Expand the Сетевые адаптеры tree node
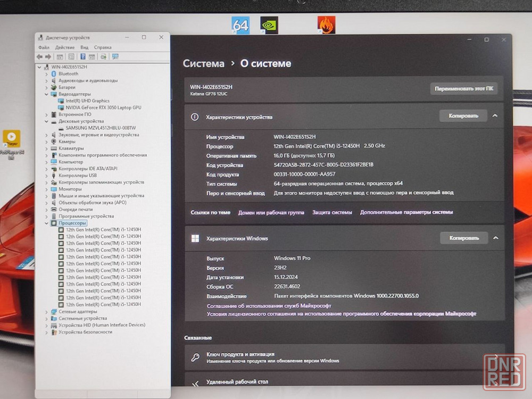 coord(46,312)
